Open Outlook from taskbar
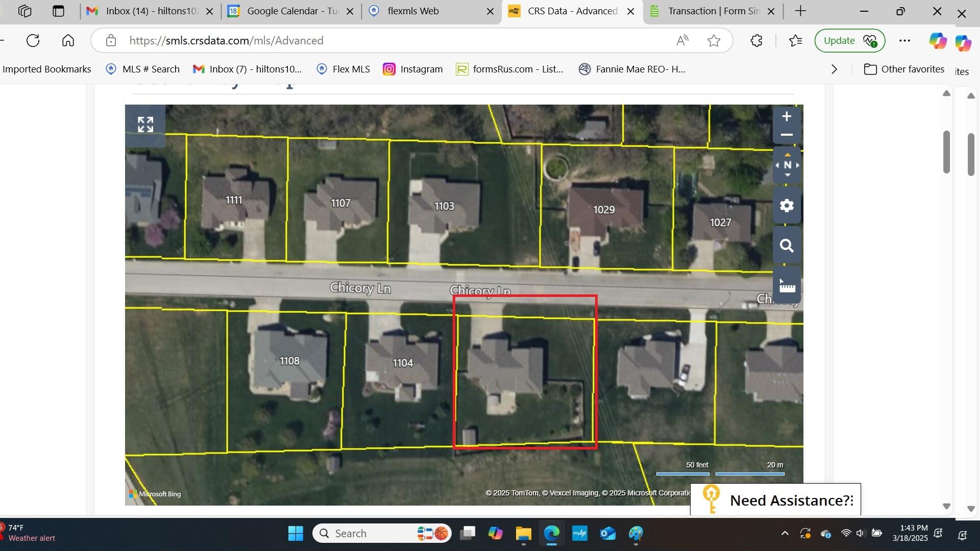Image resolution: width=980 pixels, height=551 pixels. click(x=608, y=534)
